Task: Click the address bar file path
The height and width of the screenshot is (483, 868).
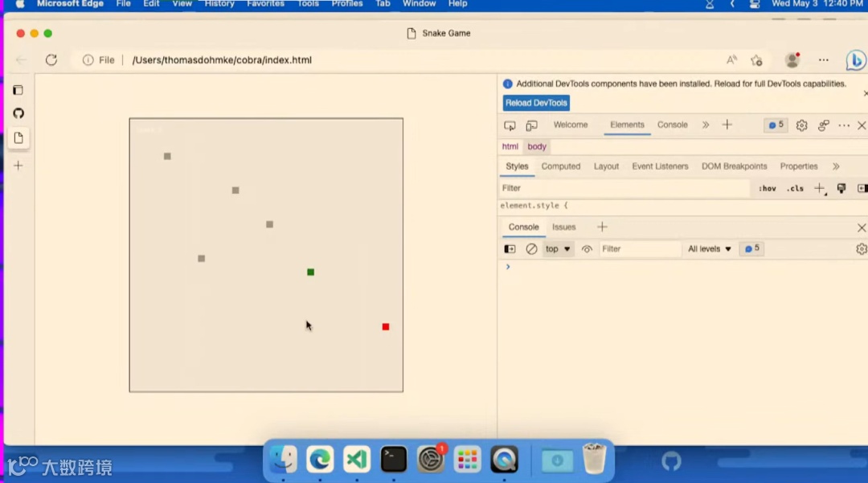Action: pos(222,59)
